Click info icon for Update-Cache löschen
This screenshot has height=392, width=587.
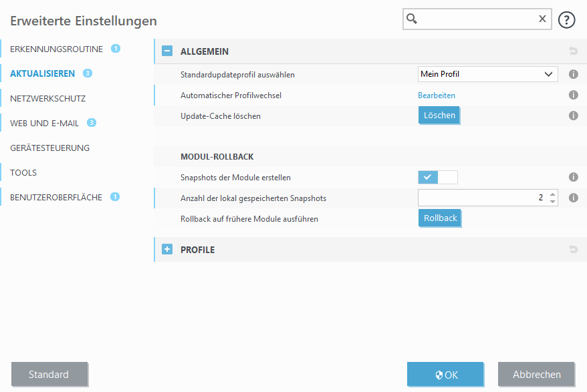point(573,116)
